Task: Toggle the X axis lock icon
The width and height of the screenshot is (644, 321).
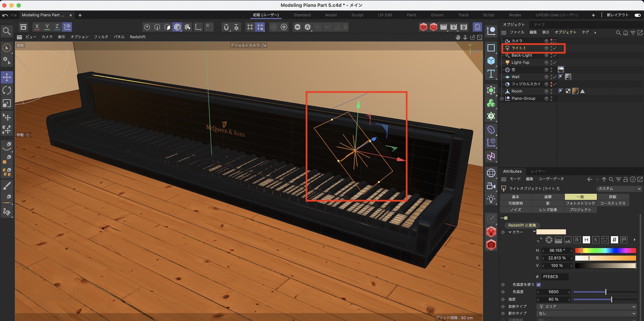Action: click(x=37, y=27)
